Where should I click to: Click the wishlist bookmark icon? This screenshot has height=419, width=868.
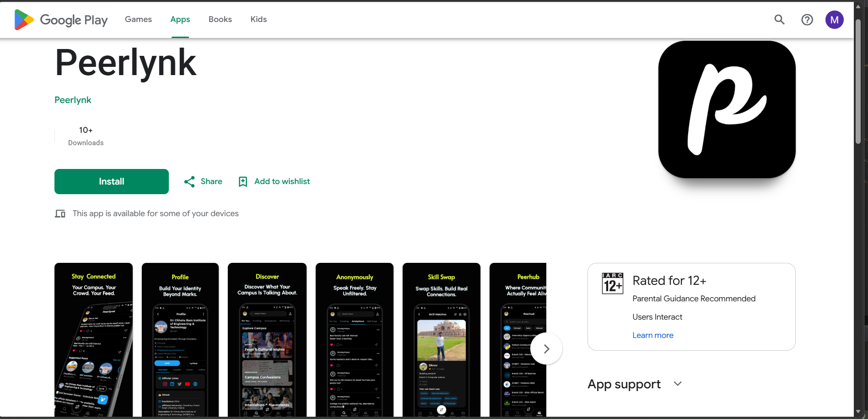pos(243,182)
